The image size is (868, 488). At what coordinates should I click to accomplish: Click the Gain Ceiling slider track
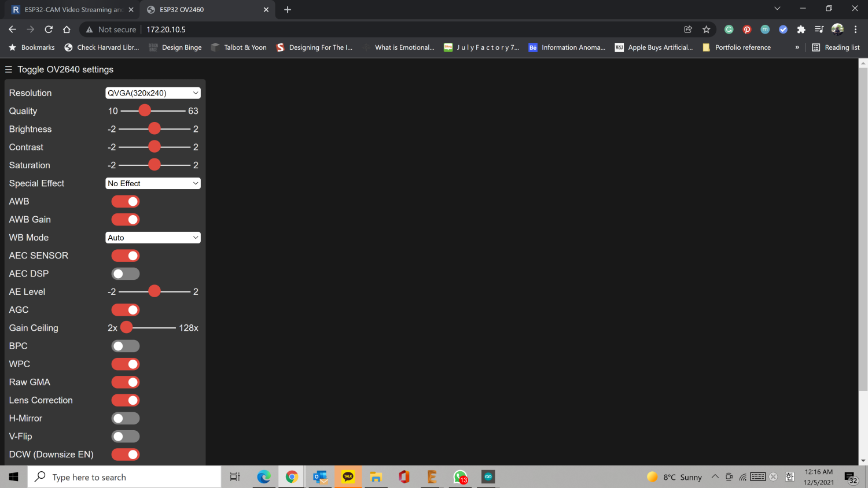pos(150,328)
